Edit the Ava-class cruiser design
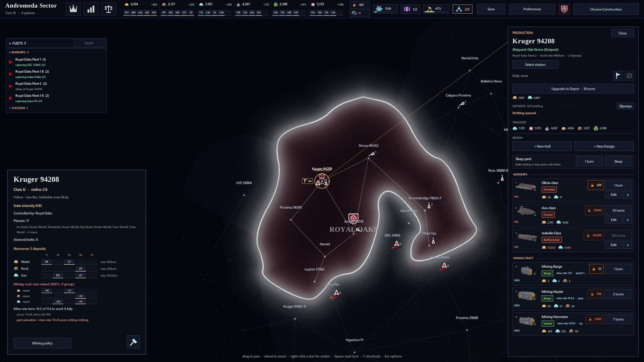This screenshot has height=362, width=644. 614,220
